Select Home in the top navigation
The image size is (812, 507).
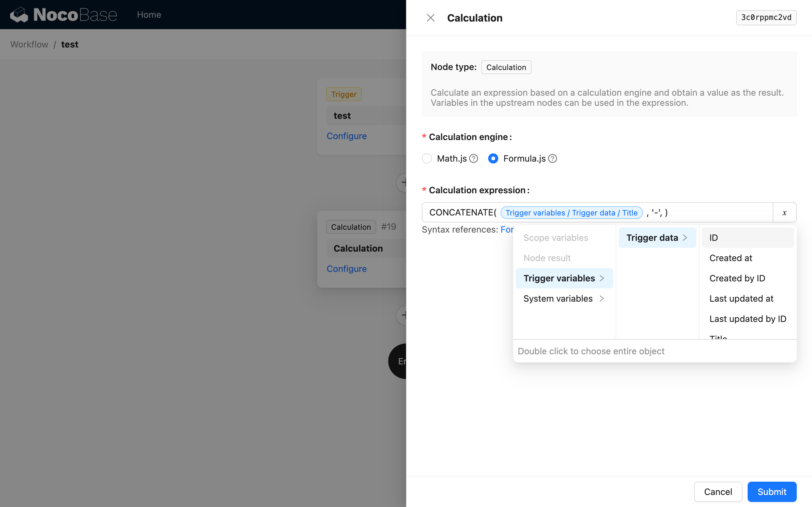click(149, 15)
